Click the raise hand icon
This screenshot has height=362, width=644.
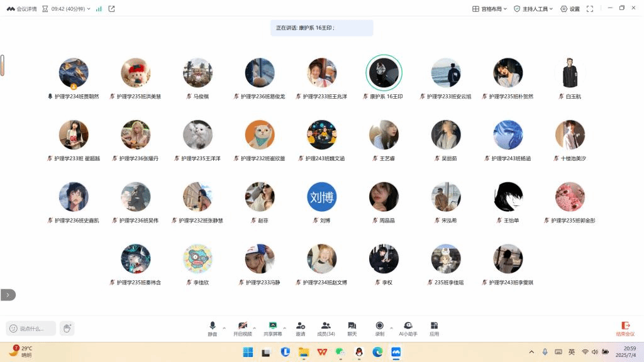tap(67, 328)
